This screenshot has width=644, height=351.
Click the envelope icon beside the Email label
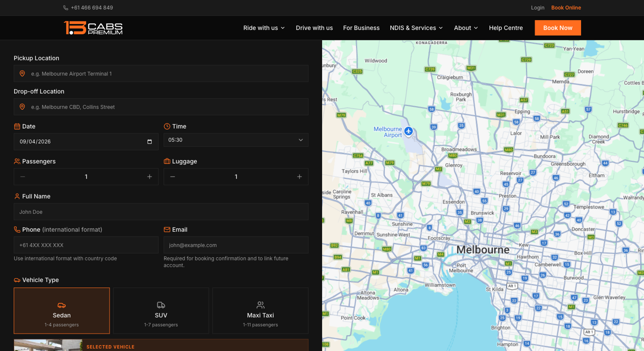point(167,230)
